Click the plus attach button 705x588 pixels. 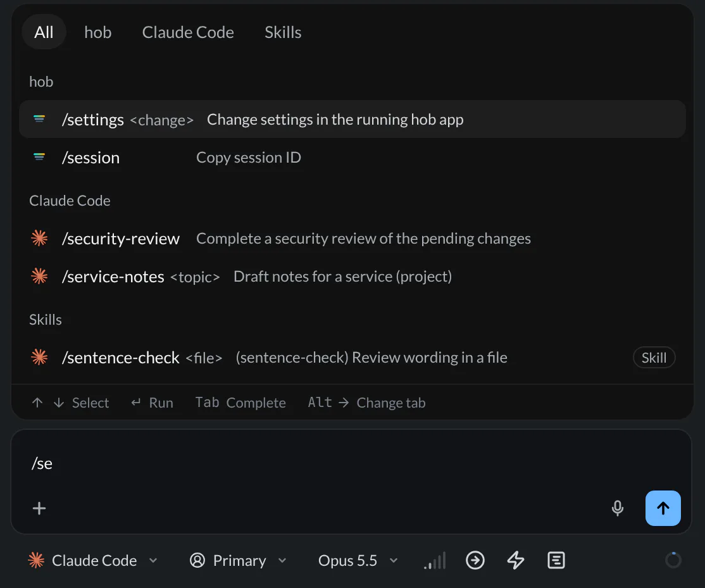tap(39, 508)
